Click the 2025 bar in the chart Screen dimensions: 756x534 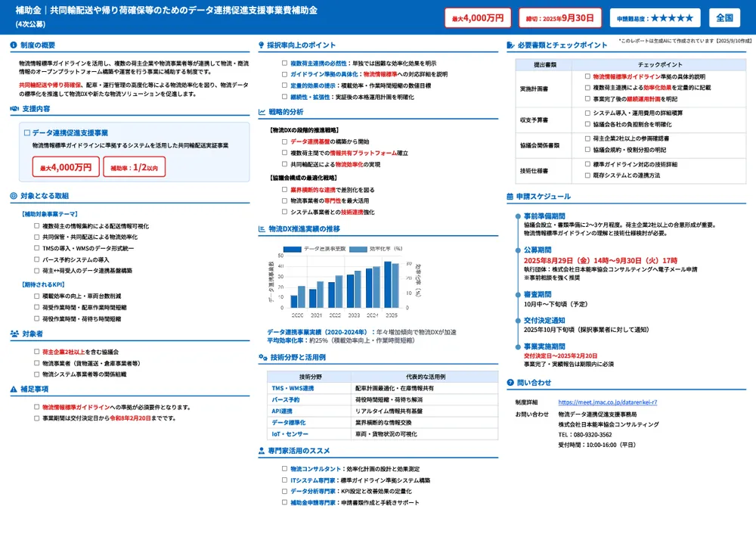coord(390,284)
